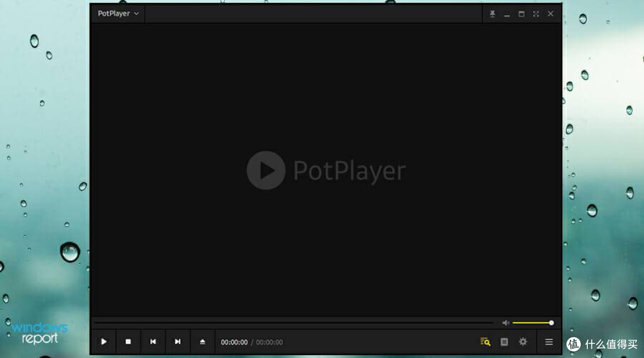Viewport: 644px width, 358px height.
Task: Skip to the previous track
Action: 153,342
